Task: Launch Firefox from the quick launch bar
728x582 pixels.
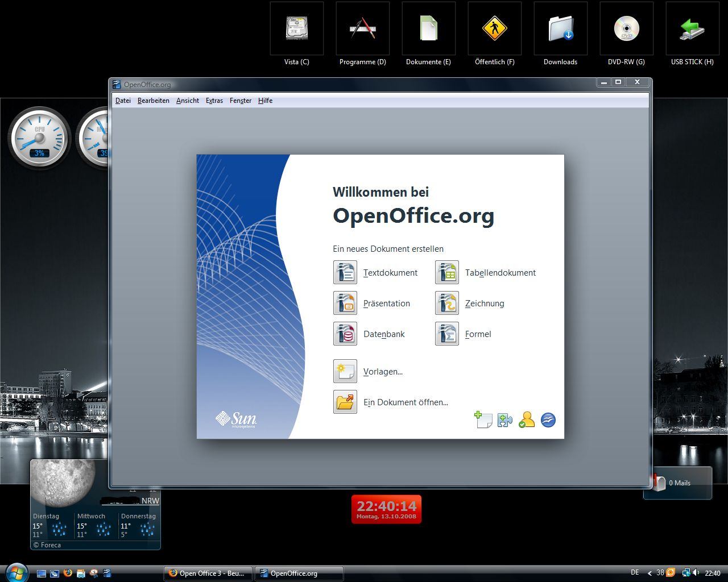Action: pyautogui.click(x=68, y=573)
